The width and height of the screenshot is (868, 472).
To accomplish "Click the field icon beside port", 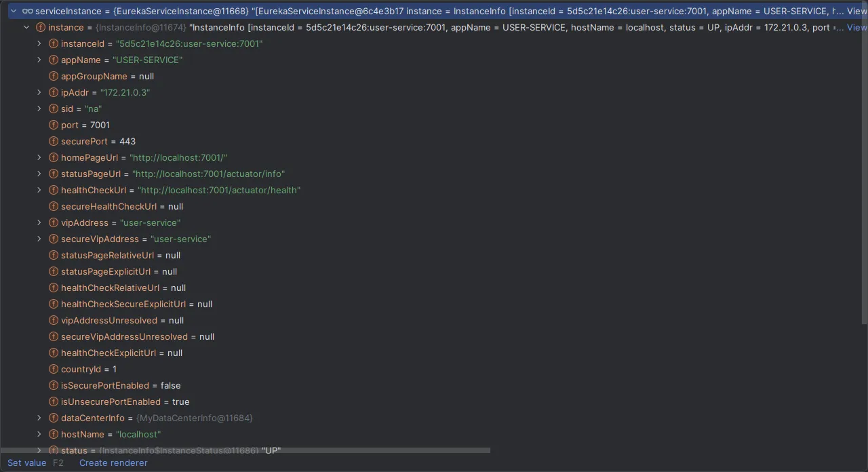I will pyautogui.click(x=54, y=125).
